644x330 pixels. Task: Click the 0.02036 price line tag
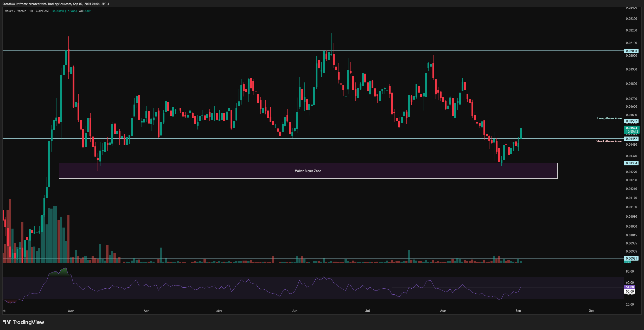[632, 51]
